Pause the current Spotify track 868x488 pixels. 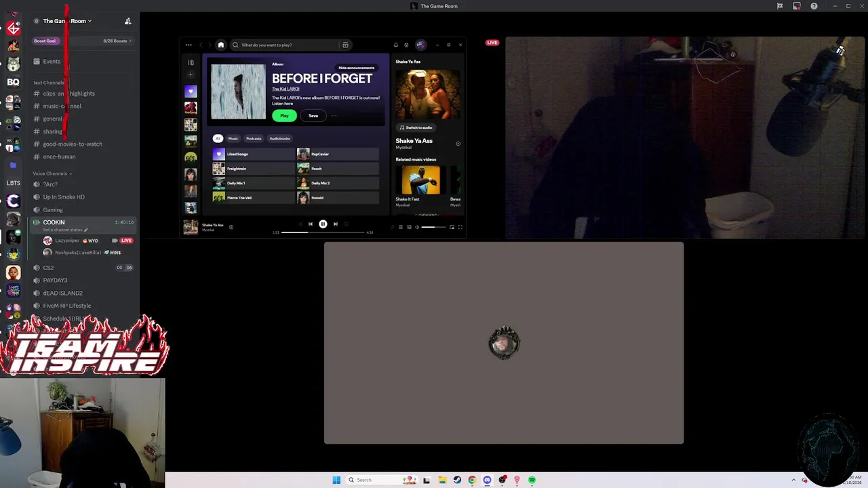[323, 224]
